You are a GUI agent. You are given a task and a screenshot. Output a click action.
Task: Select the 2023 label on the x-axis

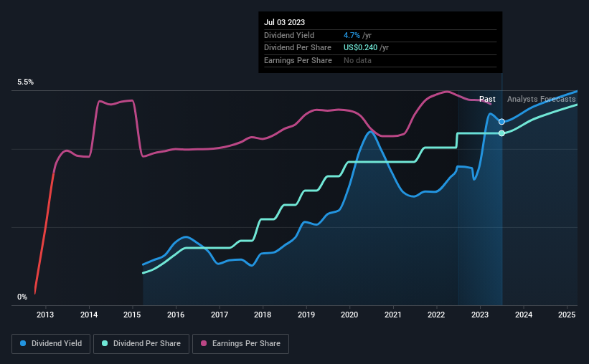click(480, 315)
